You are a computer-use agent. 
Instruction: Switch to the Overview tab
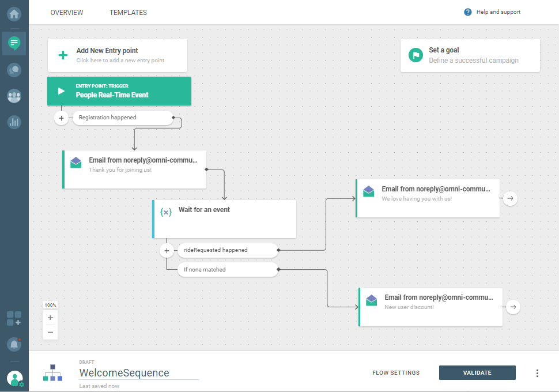coord(67,13)
